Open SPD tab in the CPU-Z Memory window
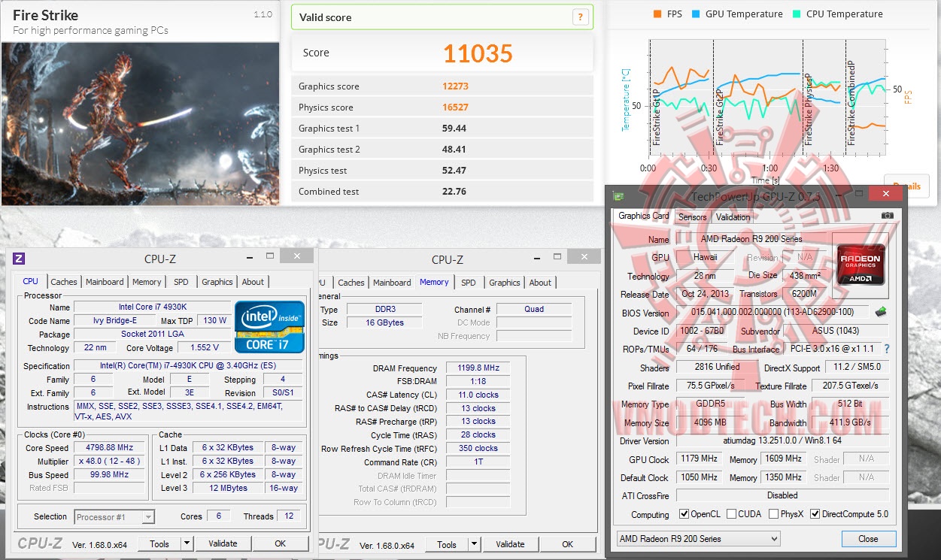This screenshot has height=560, width=941. click(x=469, y=283)
